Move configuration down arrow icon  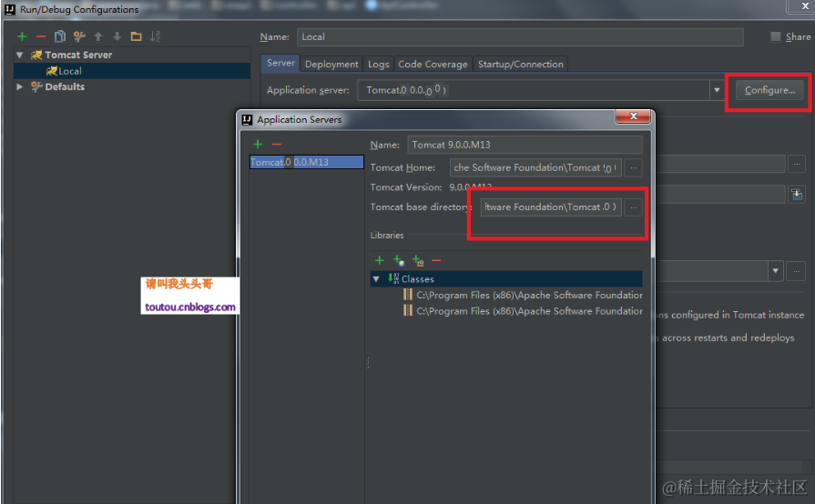click(x=117, y=36)
